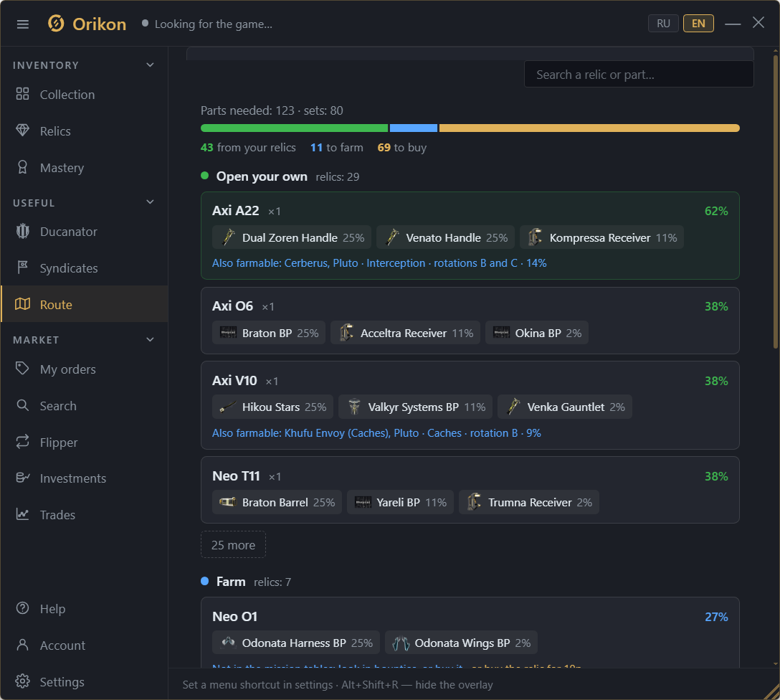
Task: Open Investments via its chart icon
Action: point(22,478)
